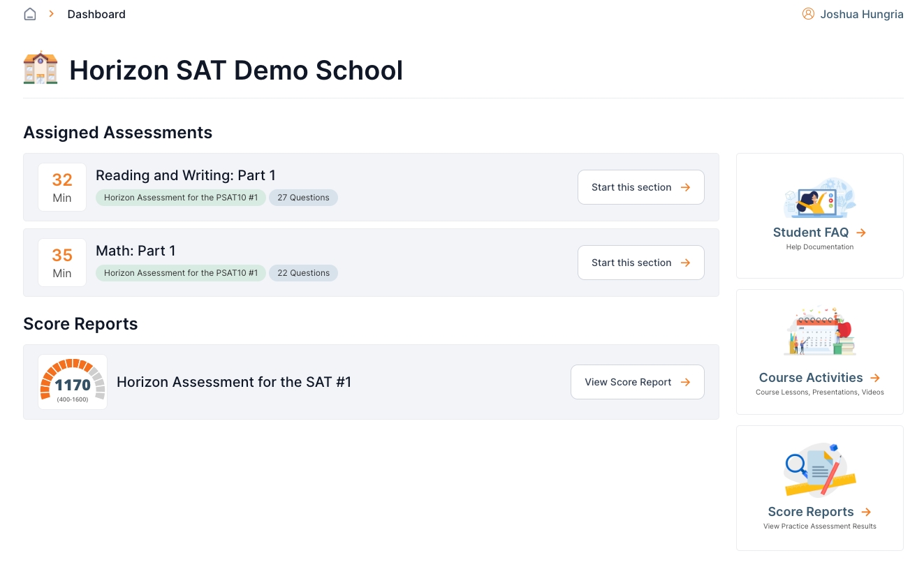View Score Report for SAT #1
924x574 pixels.
point(637,382)
